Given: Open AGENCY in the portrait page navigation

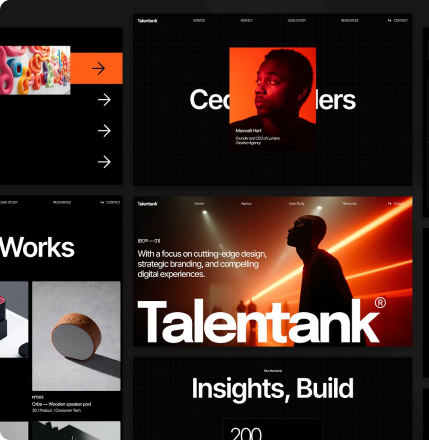Looking at the screenshot, I should 246,21.
